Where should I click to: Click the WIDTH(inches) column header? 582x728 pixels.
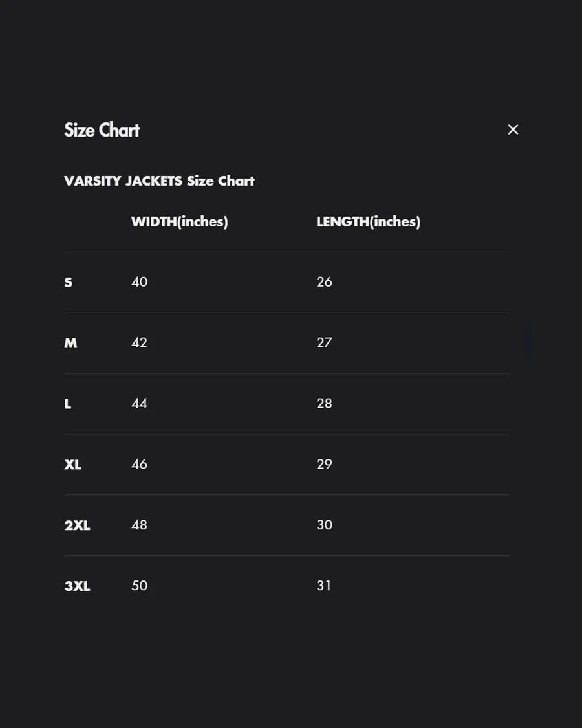click(179, 221)
